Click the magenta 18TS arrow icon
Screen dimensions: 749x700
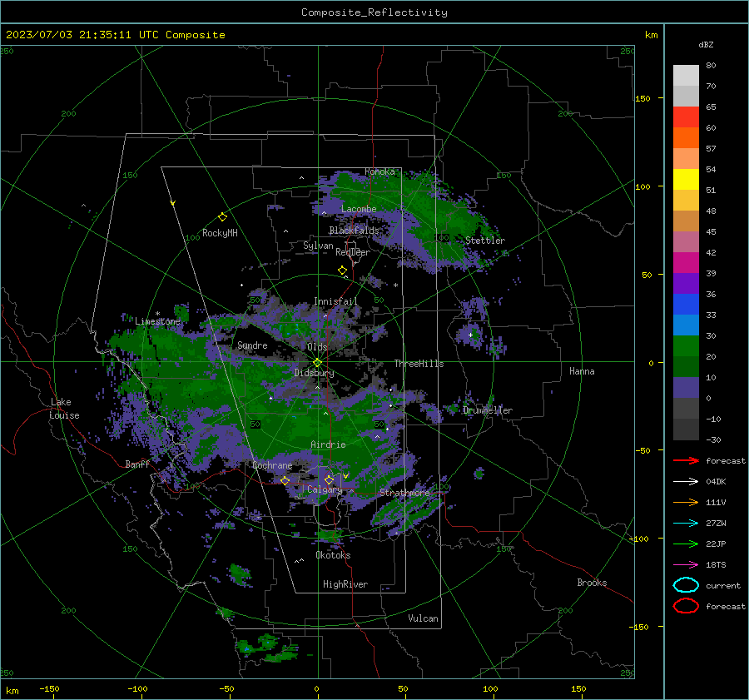686,565
